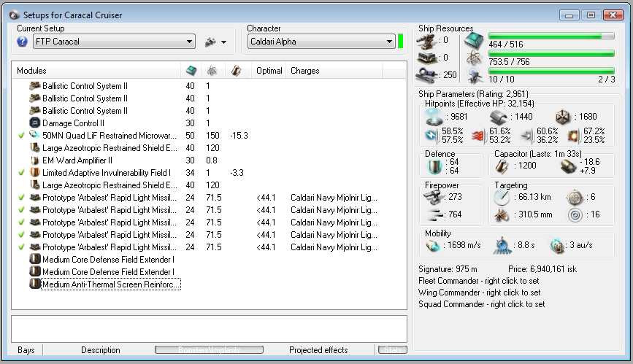Screen dimensions: 633x364
Task: Click the CPU usage bar 464 / 516
Action: click(x=551, y=36)
